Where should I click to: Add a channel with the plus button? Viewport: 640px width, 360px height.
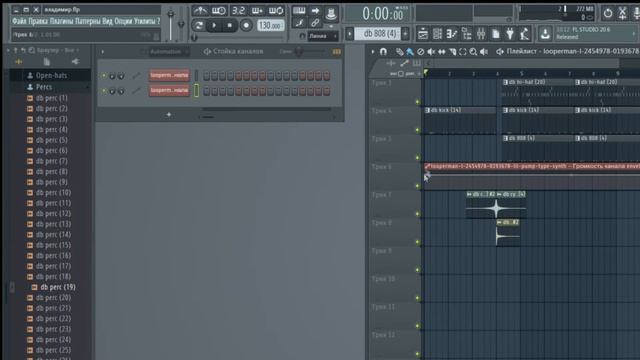click(169, 115)
